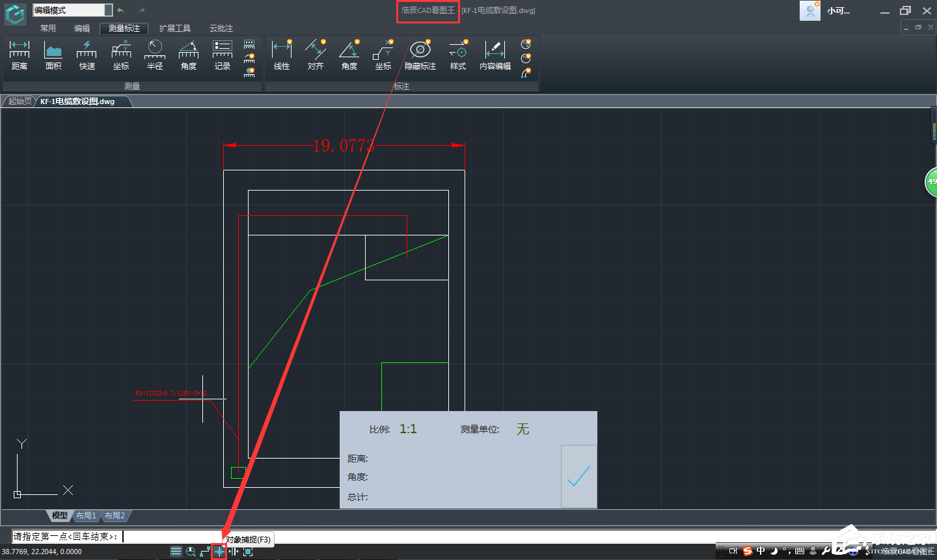This screenshot has width=937, height=560.
Task: Click the bottom small ruler icon beside 记录
Action: click(249, 72)
